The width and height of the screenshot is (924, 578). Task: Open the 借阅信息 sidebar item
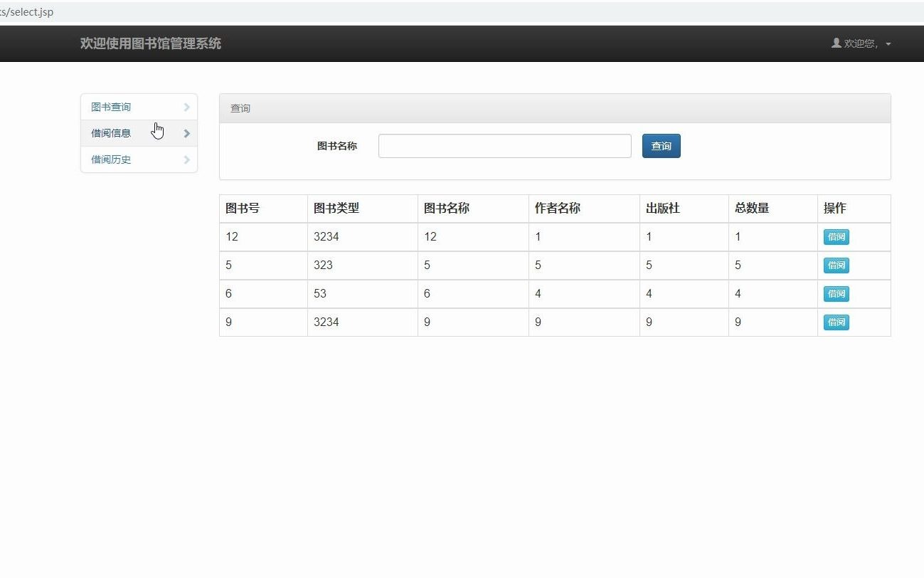(x=139, y=133)
